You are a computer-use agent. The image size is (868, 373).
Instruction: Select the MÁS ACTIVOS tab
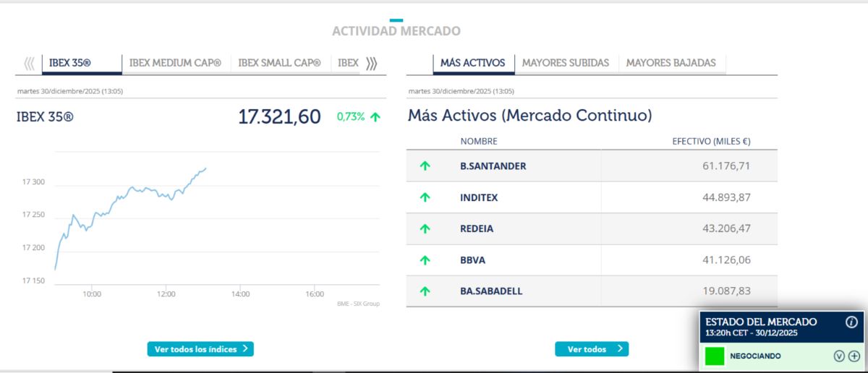coord(473,63)
